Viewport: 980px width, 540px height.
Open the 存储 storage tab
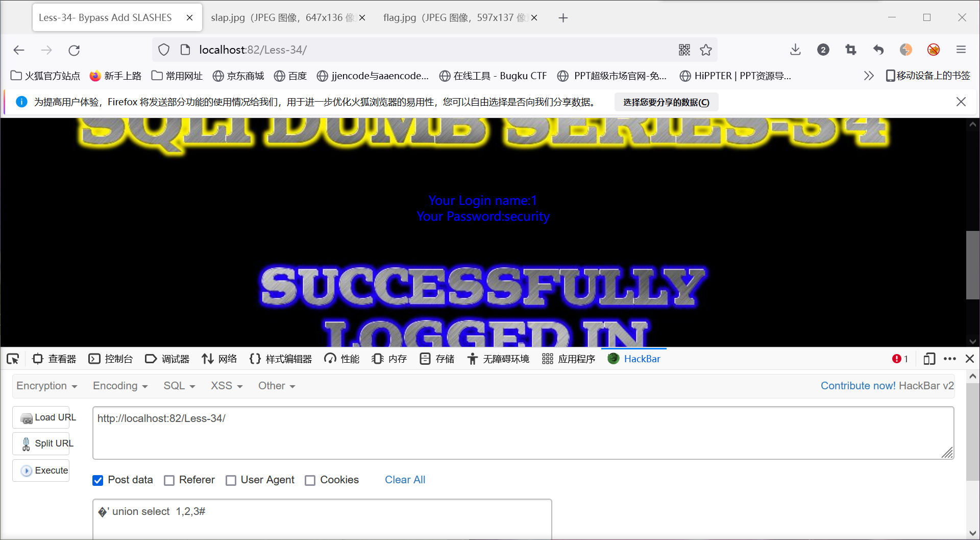tap(437, 359)
